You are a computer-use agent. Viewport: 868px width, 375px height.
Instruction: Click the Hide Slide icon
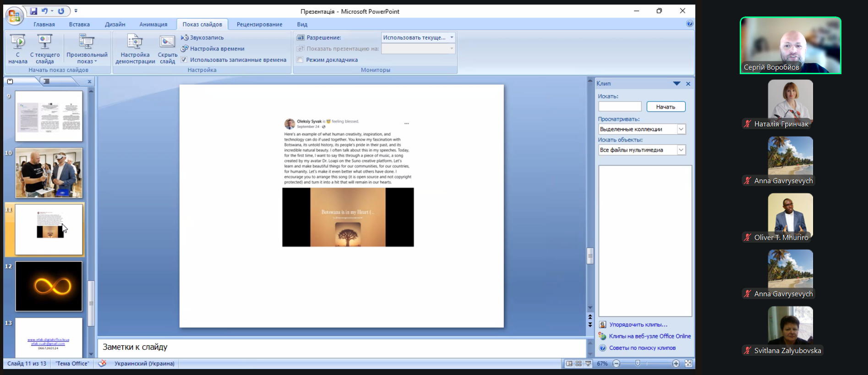tap(167, 43)
